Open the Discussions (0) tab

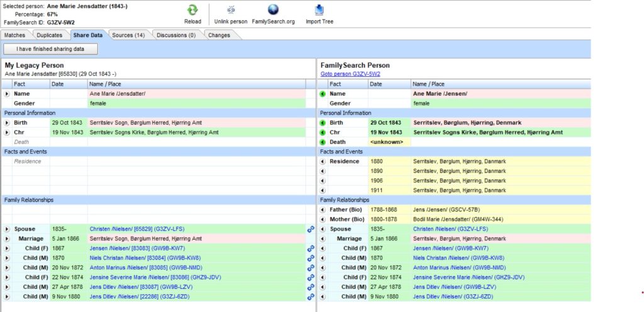pyautogui.click(x=176, y=35)
